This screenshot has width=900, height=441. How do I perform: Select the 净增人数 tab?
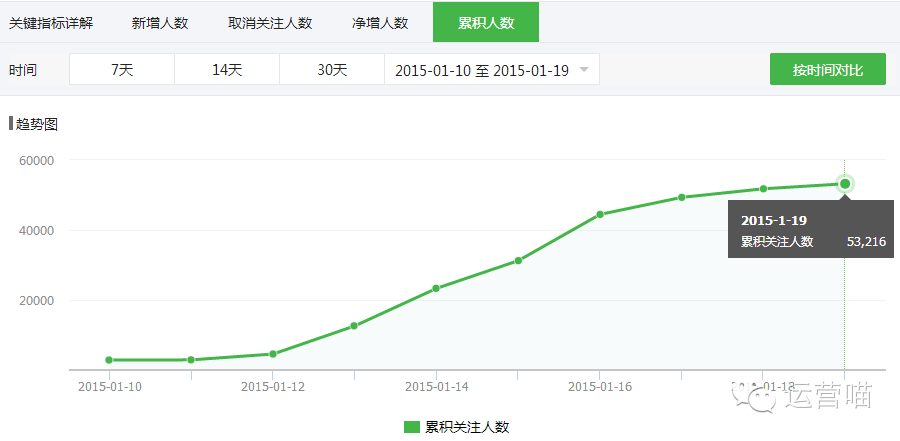(380, 22)
